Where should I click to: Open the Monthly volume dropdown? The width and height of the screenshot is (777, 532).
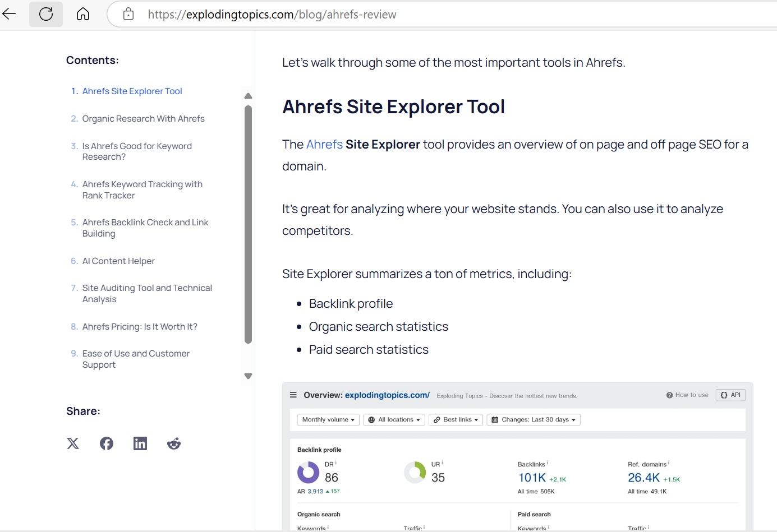coord(328,419)
